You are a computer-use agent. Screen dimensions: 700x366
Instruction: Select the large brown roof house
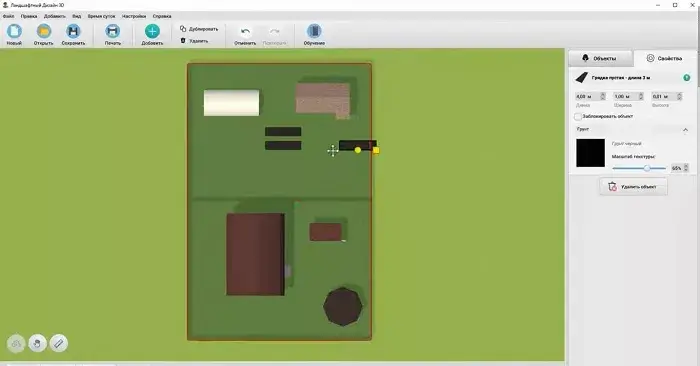(255, 254)
